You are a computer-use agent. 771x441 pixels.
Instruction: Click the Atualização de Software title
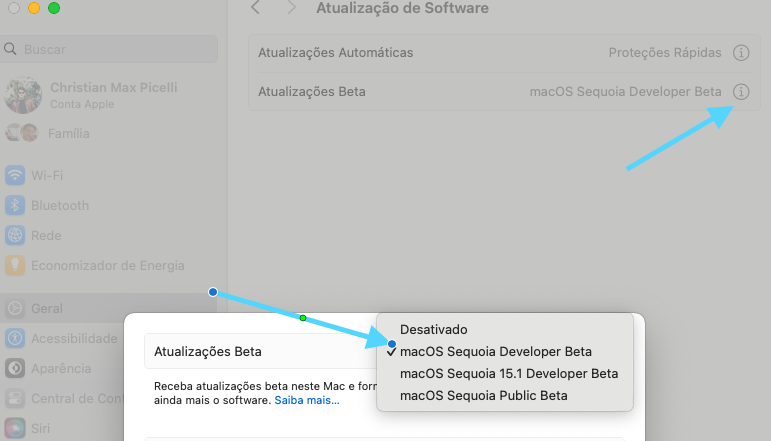pyautogui.click(x=402, y=8)
